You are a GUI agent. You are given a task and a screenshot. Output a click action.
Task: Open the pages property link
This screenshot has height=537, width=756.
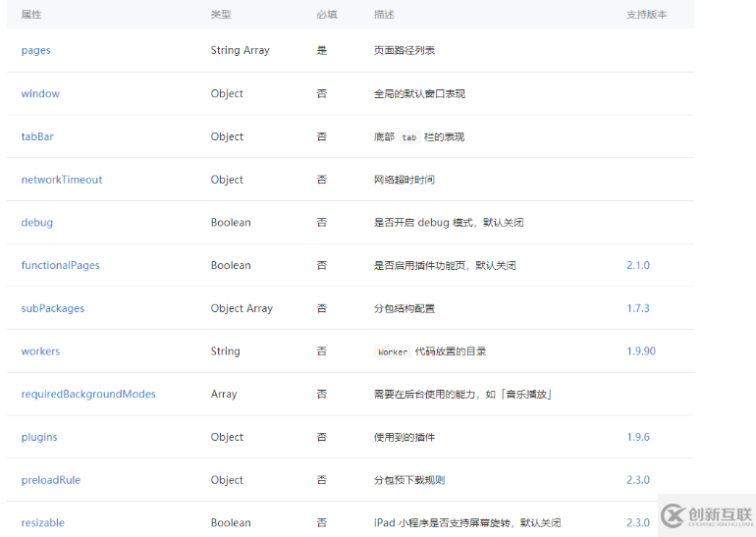click(36, 50)
